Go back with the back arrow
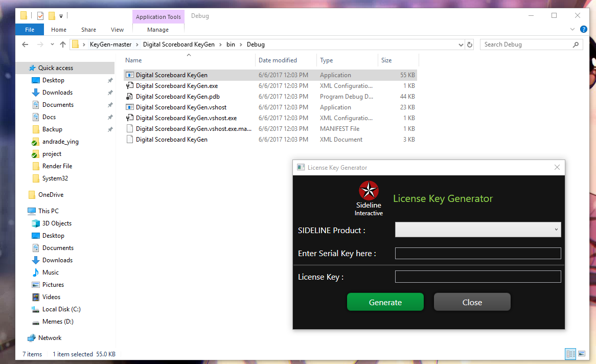This screenshot has width=596, height=364. (x=25, y=44)
